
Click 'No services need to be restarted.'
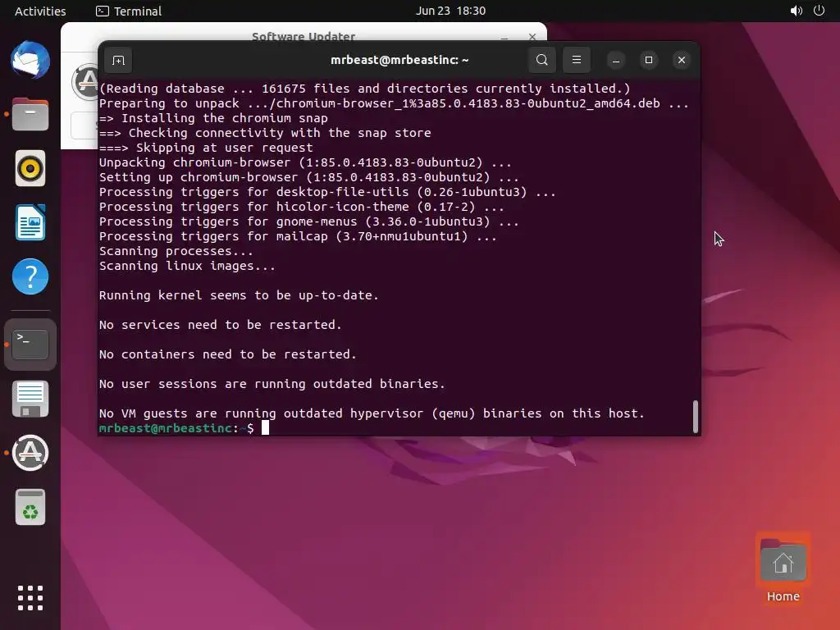click(220, 325)
